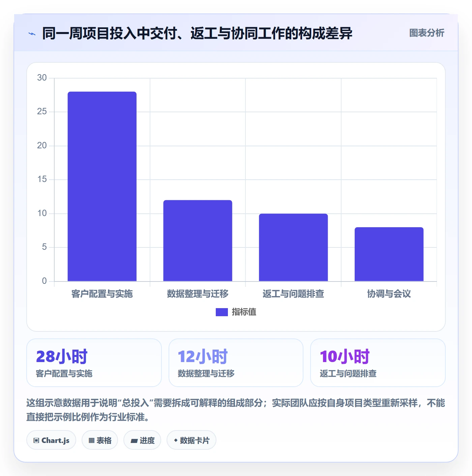Click the bar for 数据整理与迁移
Image resolution: width=472 pixels, height=476 pixels.
click(x=198, y=241)
